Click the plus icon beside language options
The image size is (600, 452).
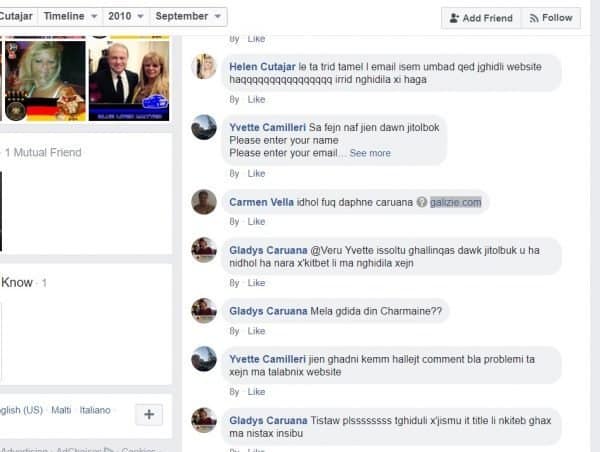tap(147, 414)
